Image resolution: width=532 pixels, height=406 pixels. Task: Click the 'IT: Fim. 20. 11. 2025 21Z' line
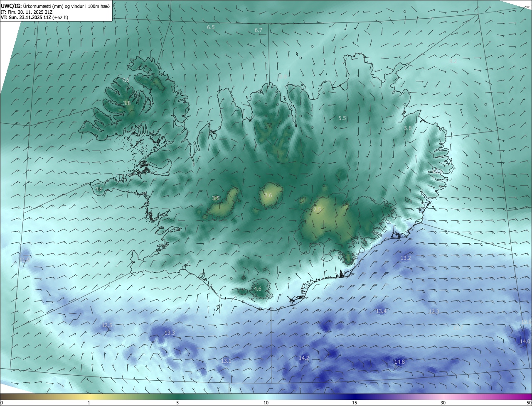point(27,12)
